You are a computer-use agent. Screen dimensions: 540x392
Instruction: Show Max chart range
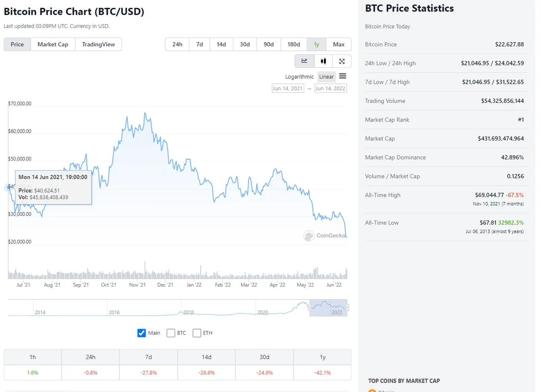tap(339, 44)
